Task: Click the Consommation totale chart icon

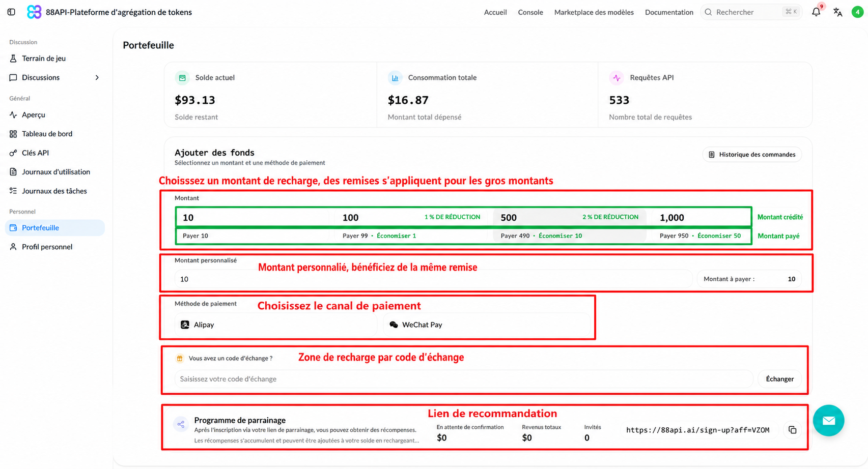Action: pos(395,78)
